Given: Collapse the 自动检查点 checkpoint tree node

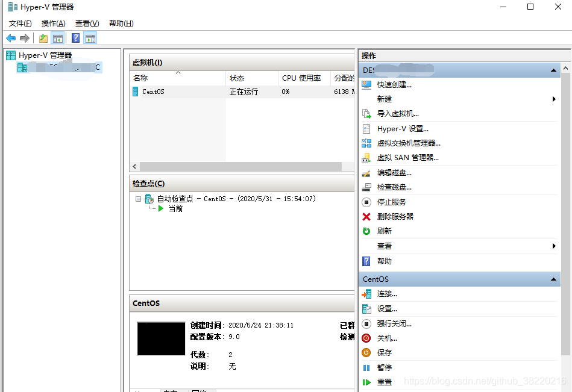Looking at the screenshot, I should pyautogui.click(x=138, y=199).
